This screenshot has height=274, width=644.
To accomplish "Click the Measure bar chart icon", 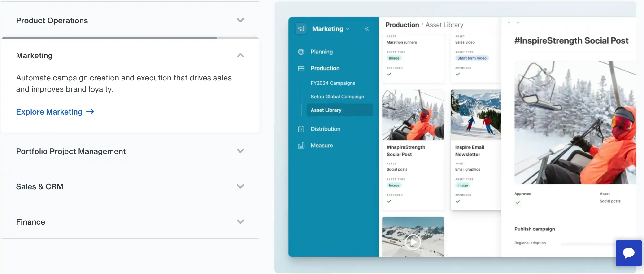I will pos(301,146).
